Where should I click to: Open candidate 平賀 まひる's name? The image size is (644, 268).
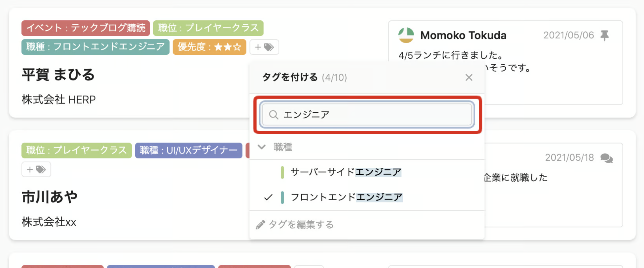click(x=58, y=75)
